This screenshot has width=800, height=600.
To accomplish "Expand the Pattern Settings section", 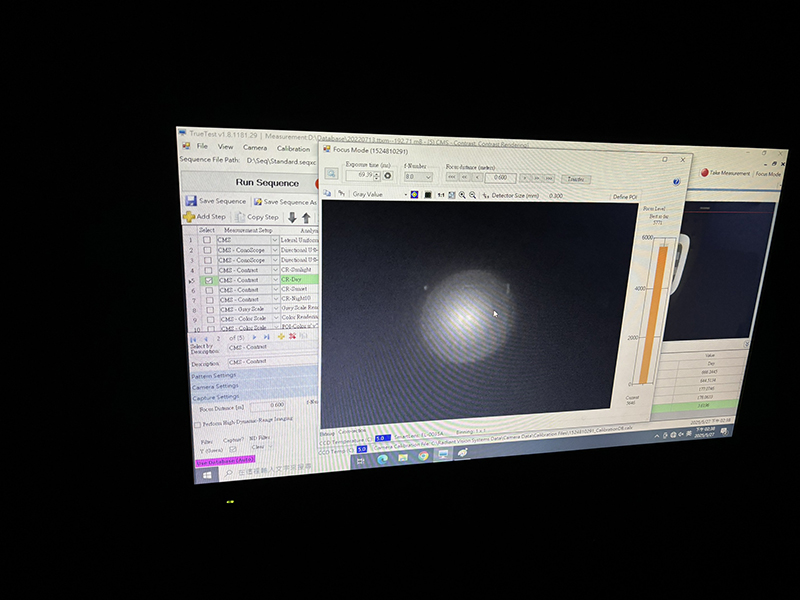I will pyautogui.click(x=254, y=374).
